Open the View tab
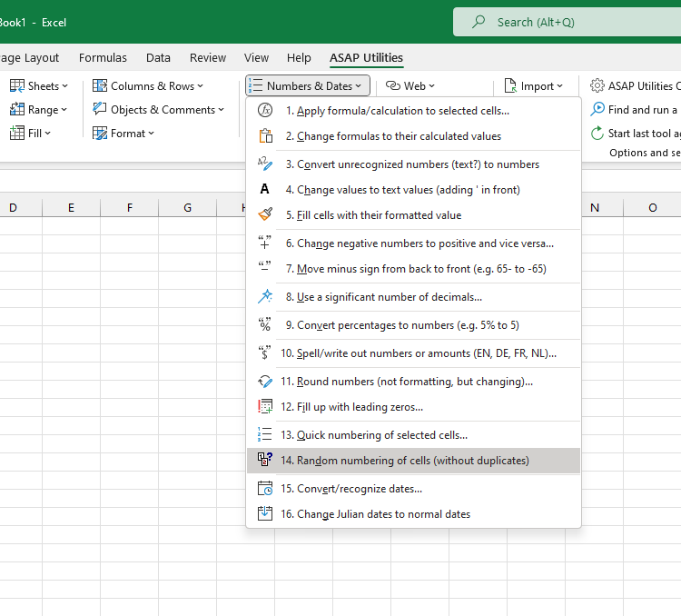 pos(256,57)
